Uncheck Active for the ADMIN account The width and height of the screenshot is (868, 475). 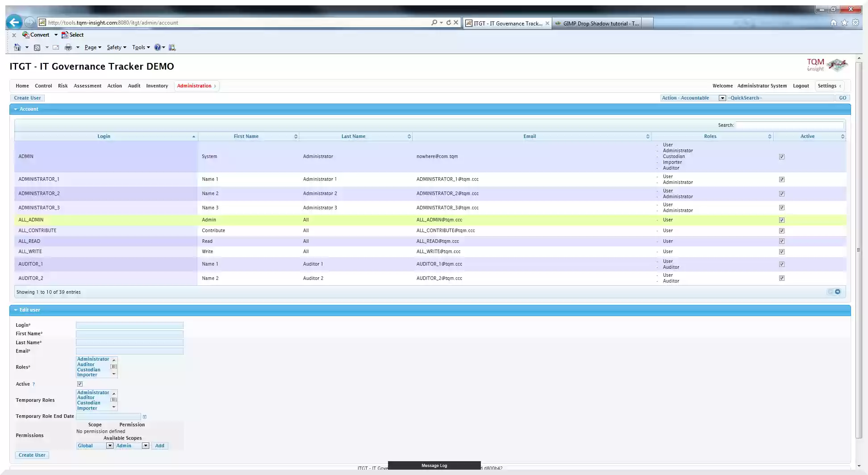tap(782, 156)
